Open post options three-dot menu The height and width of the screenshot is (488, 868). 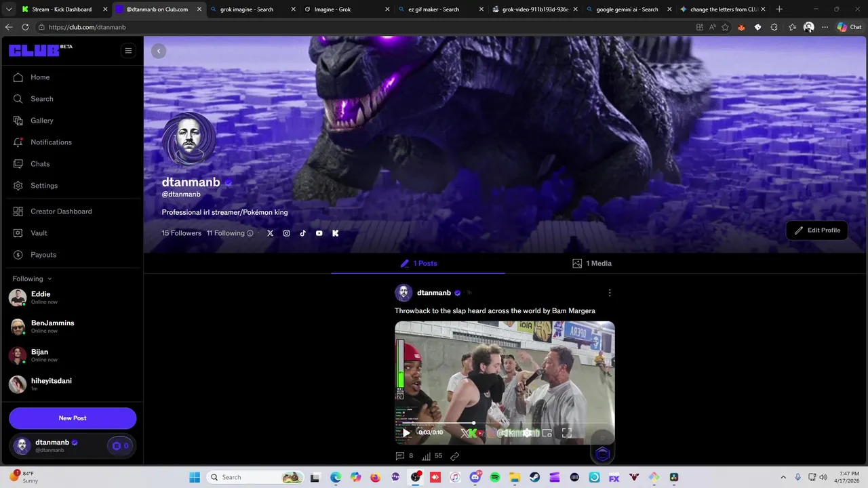click(610, 293)
